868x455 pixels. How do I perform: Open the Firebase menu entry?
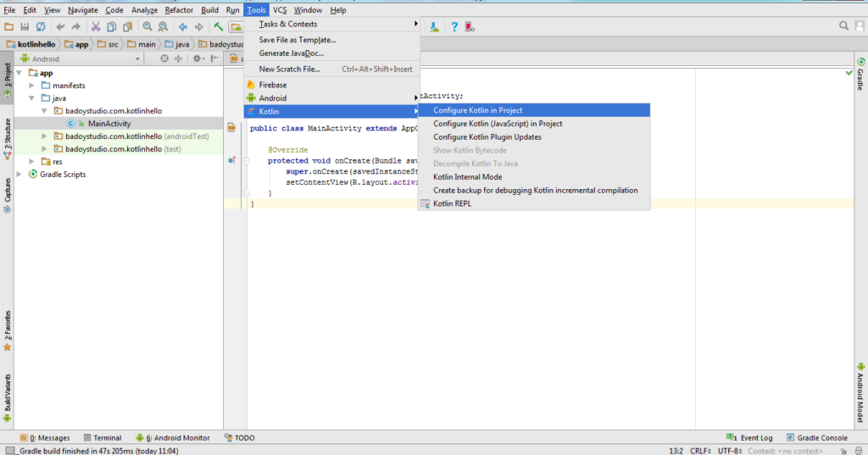272,85
